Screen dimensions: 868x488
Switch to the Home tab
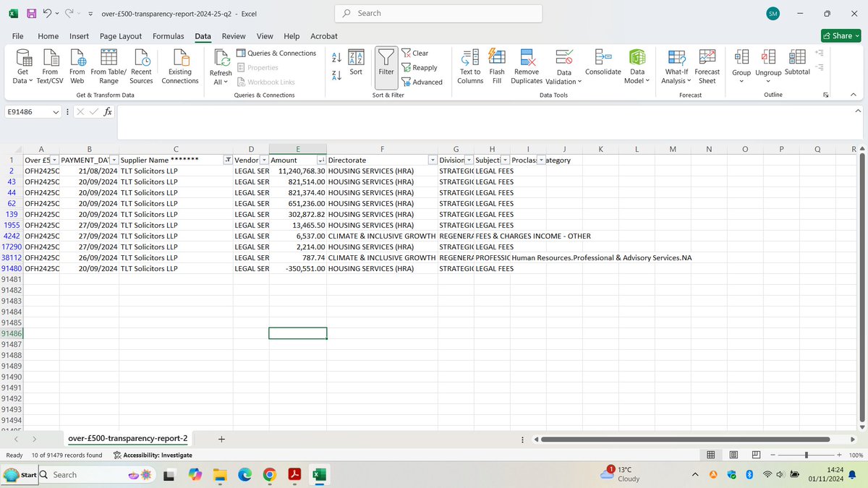(x=48, y=36)
